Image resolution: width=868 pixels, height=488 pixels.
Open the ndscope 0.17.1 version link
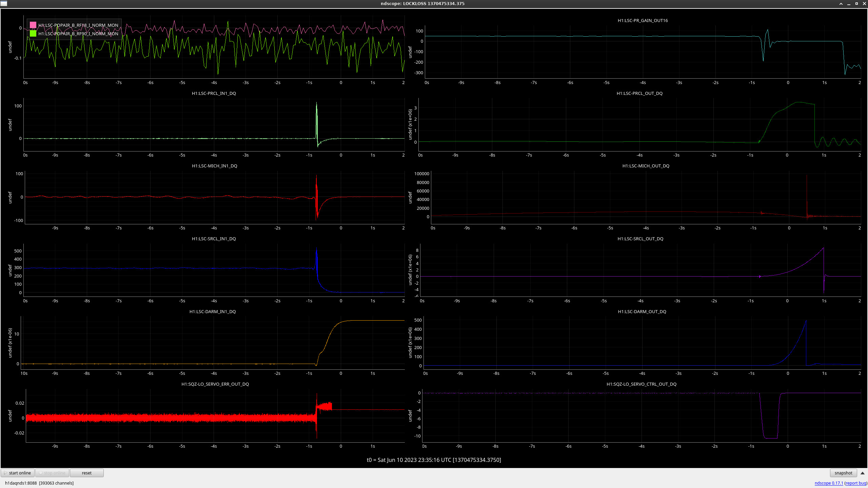pyautogui.click(x=828, y=483)
